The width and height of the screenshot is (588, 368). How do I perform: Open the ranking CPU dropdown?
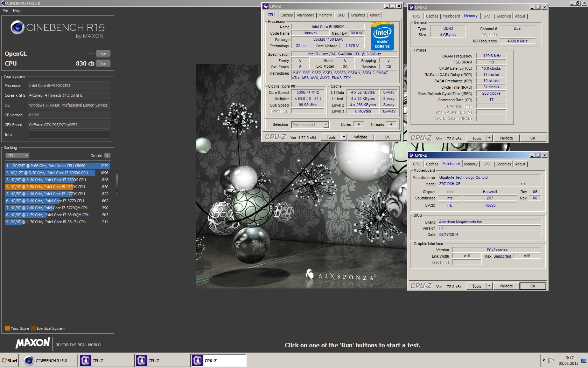click(17, 156)
